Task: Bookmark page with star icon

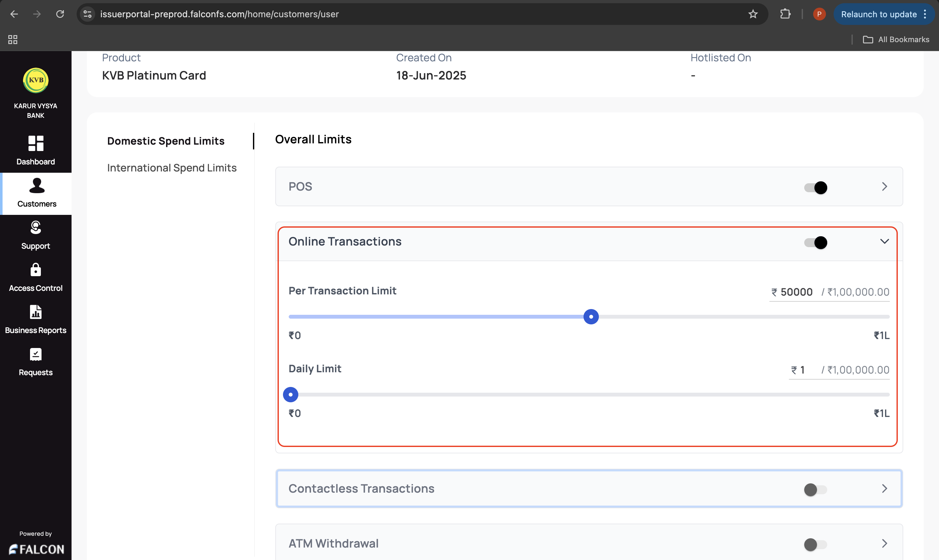Action: pos(753,14)
